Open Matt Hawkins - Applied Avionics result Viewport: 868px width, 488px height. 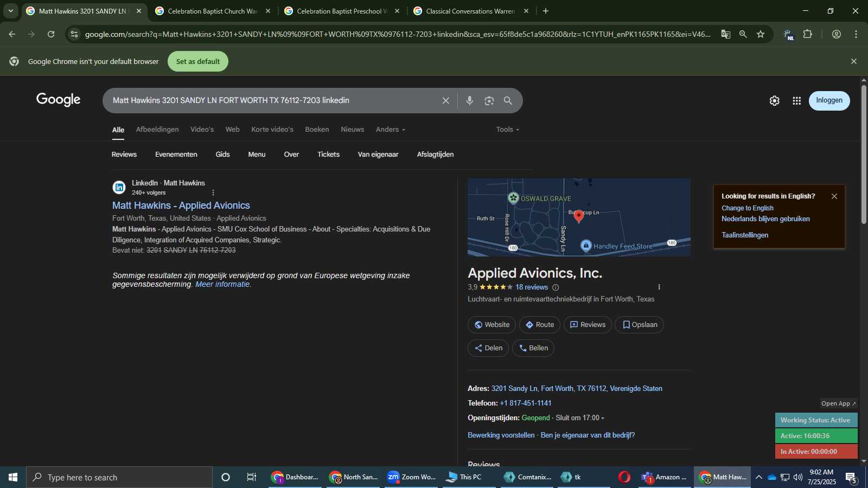pyautogui.click(x=181, y=206)
